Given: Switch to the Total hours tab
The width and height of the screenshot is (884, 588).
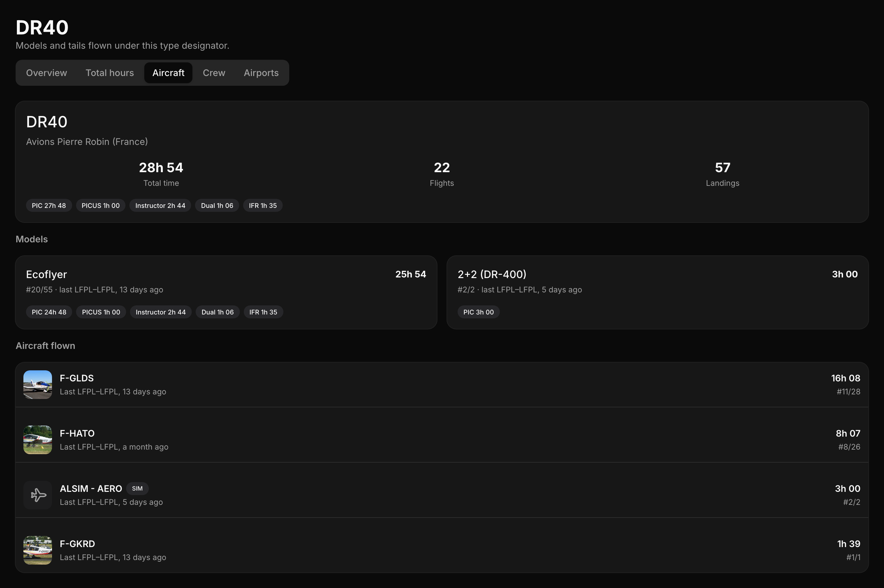Looking at the screenshot, I should [110, 73].
